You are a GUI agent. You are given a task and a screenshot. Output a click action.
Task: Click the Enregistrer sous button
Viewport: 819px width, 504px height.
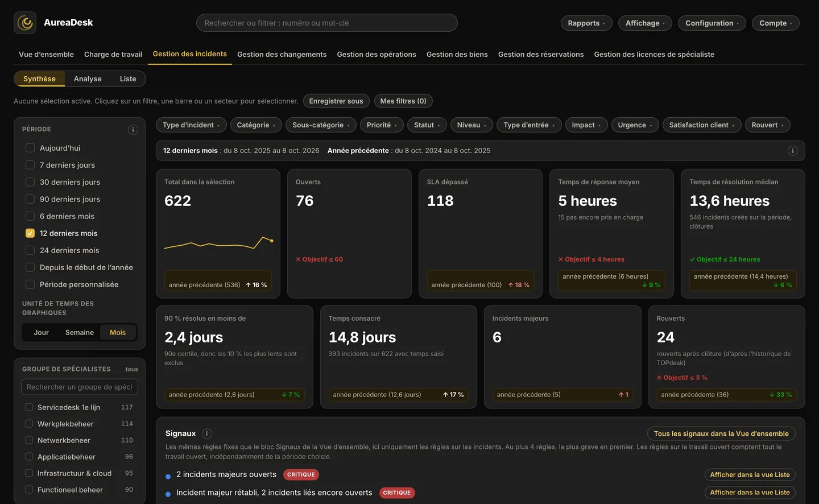coord(336,101)
